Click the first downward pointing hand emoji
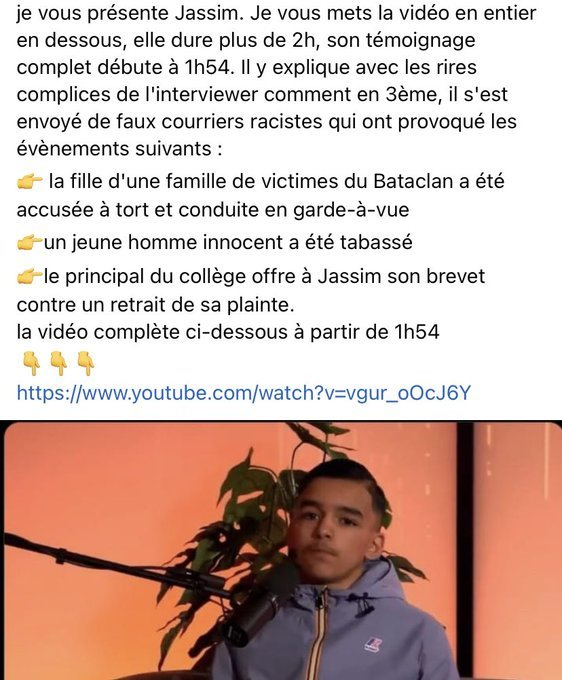Viewport: 562px width, 680px height. point(31,363)
